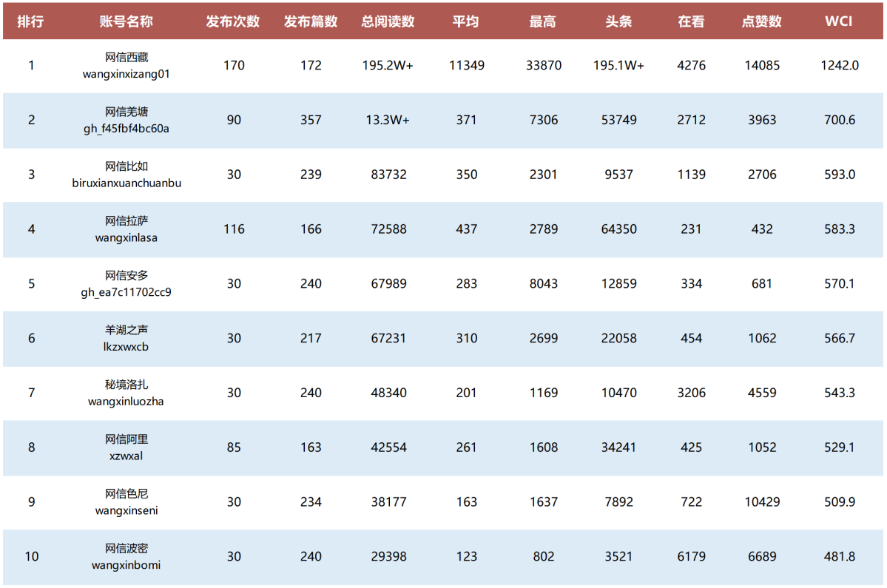Select the 点赞数 header cell
The image size is (887, 588).
click(761, 21)
